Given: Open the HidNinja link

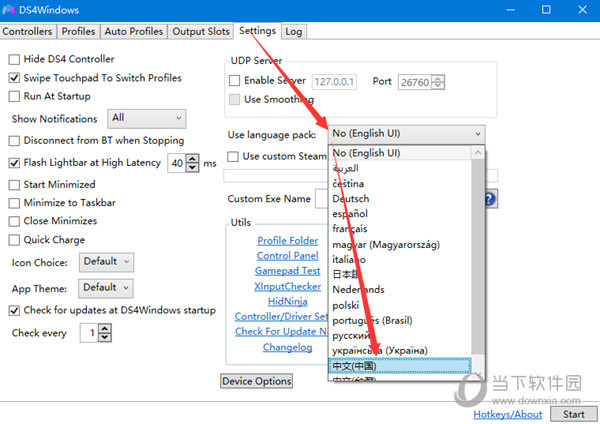Looking at the screenshot, I should click(288, 302).
